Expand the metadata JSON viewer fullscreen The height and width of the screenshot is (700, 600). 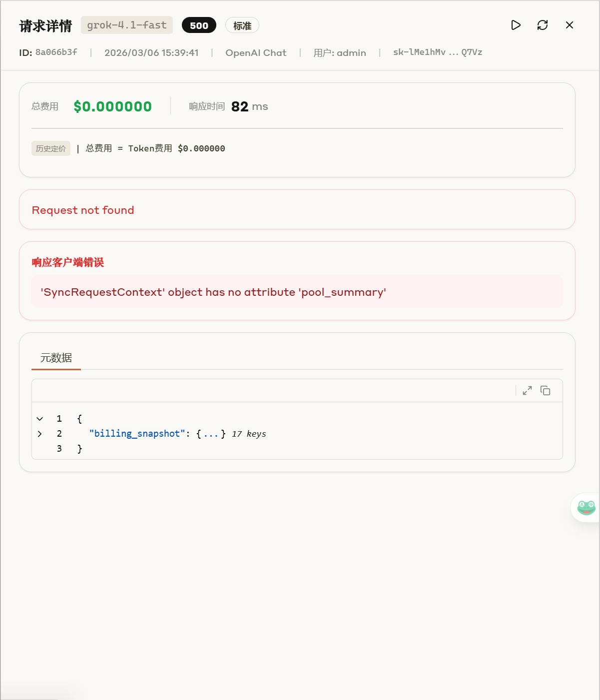pos(527,391)
